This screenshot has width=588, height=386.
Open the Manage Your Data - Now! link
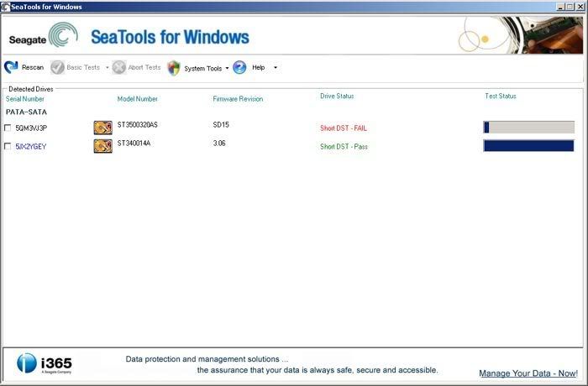528,373
